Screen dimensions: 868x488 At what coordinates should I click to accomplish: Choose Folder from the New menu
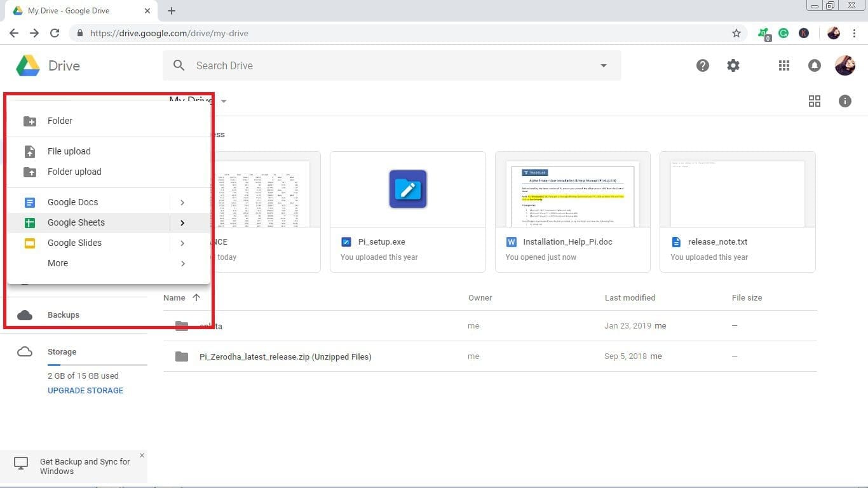click(x=108, y=121)
